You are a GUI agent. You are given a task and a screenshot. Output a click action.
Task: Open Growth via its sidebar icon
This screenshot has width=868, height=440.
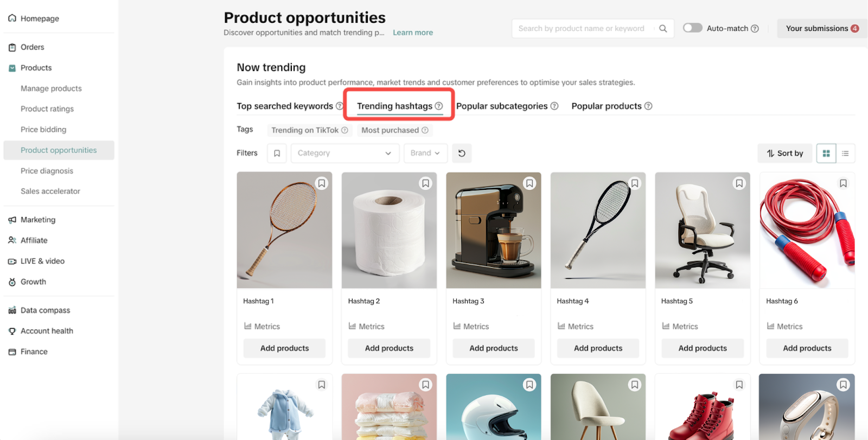11,282
